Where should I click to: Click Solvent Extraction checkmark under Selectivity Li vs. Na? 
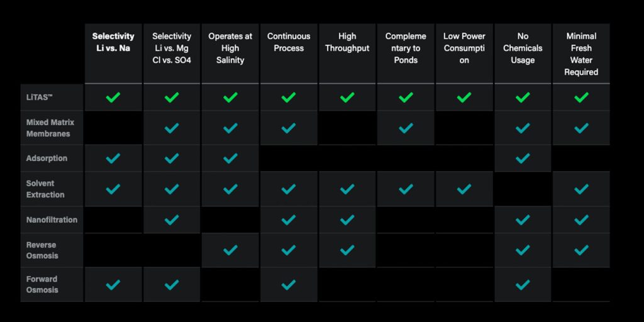click(113, 189)
